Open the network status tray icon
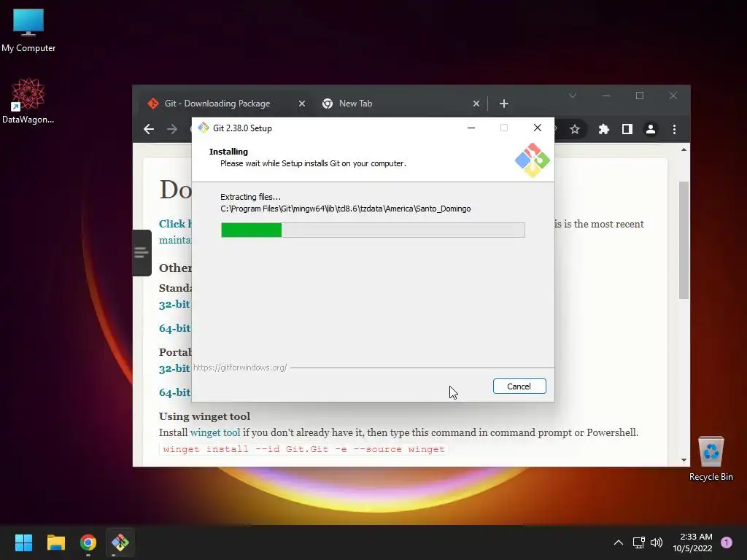 638,542
